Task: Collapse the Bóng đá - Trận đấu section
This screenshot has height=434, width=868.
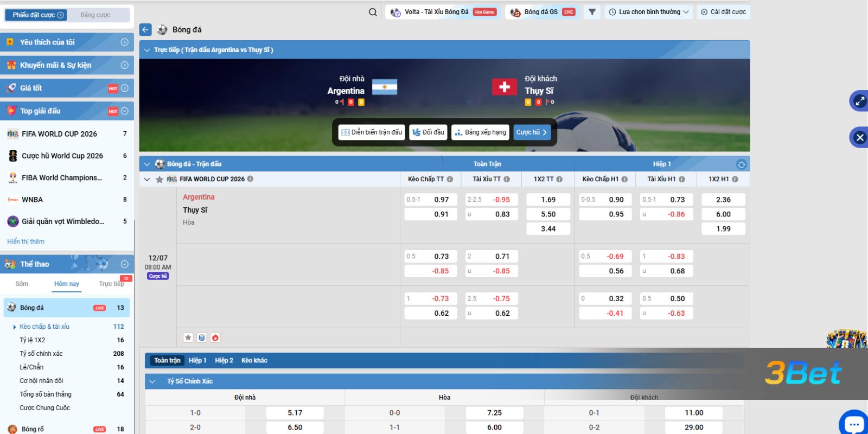Action: (147, 164)
